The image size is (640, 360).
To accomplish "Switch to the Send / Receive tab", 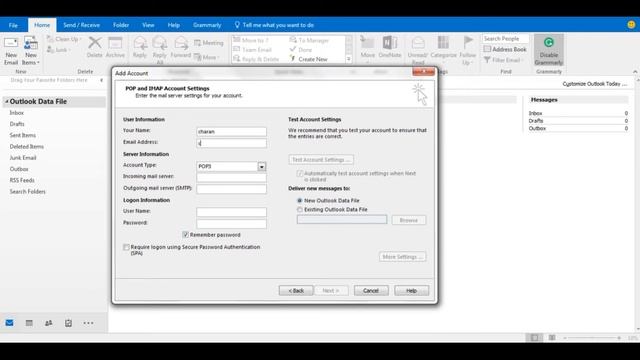I will pos(81,25).
